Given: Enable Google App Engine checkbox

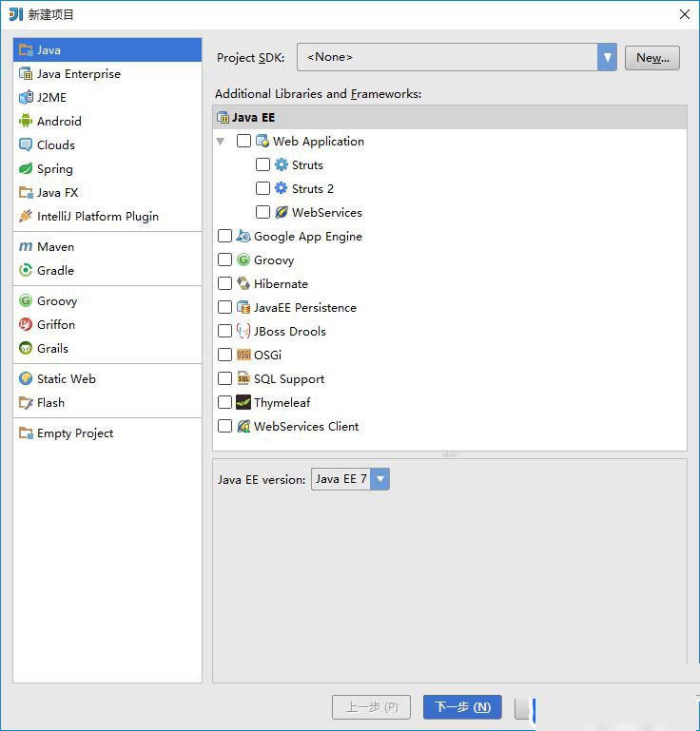Looking at the screenshot, I should coord(224,236).
